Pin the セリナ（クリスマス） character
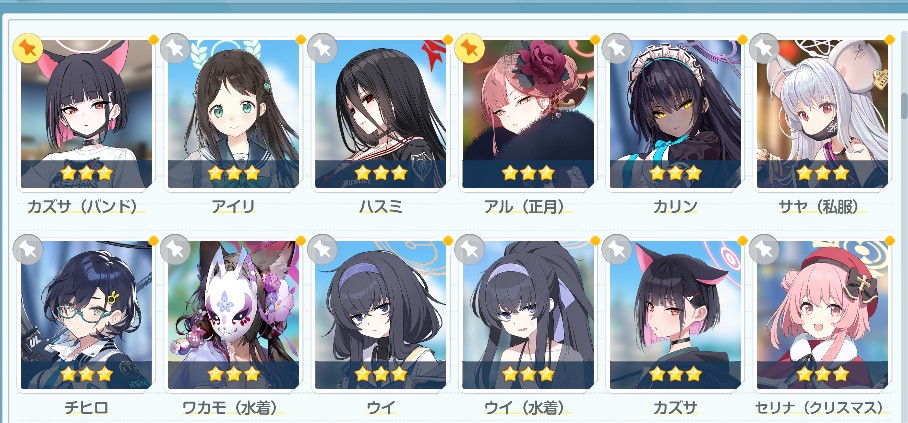Viewport: 908px width, 423px height. pyautogui.click(x=763, y=249)
